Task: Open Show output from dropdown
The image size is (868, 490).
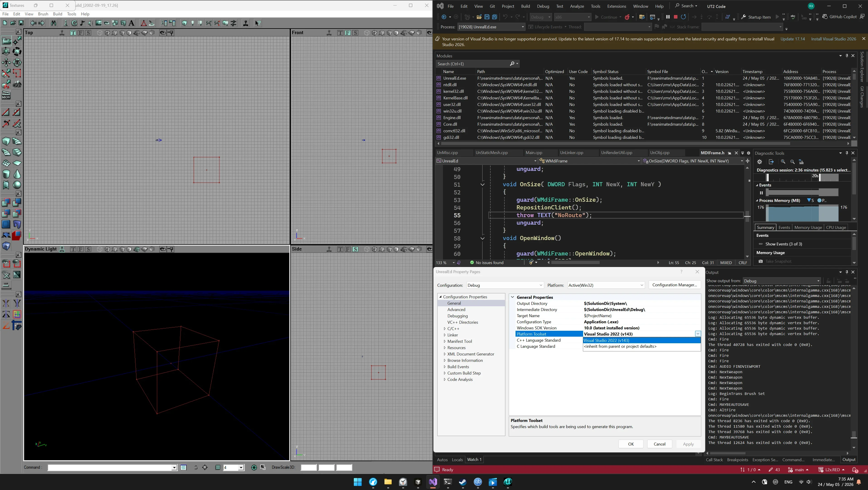Action: [781, 281]
